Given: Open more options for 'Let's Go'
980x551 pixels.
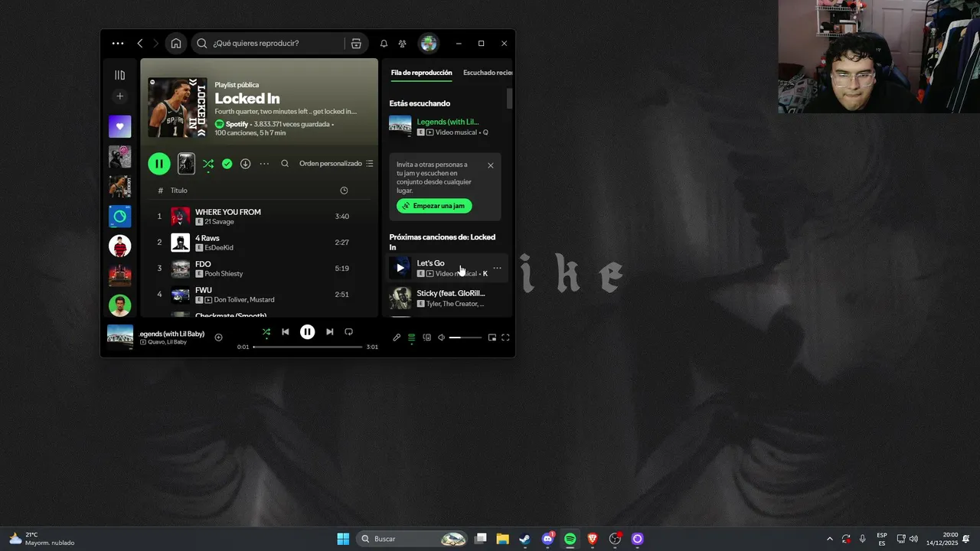Looking at the screenshot, I should pyautogui.click(x=497, y=268).
